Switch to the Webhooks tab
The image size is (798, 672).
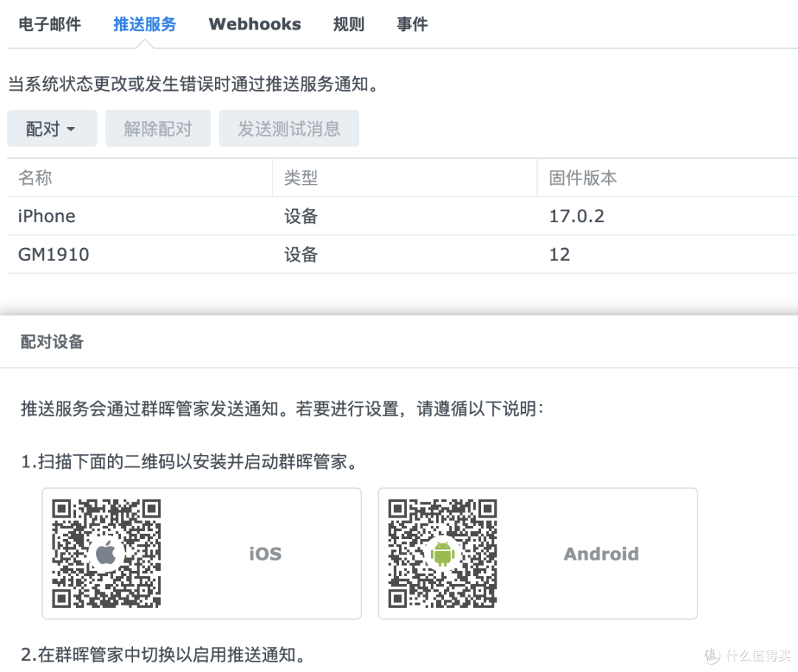pos(254,24)
